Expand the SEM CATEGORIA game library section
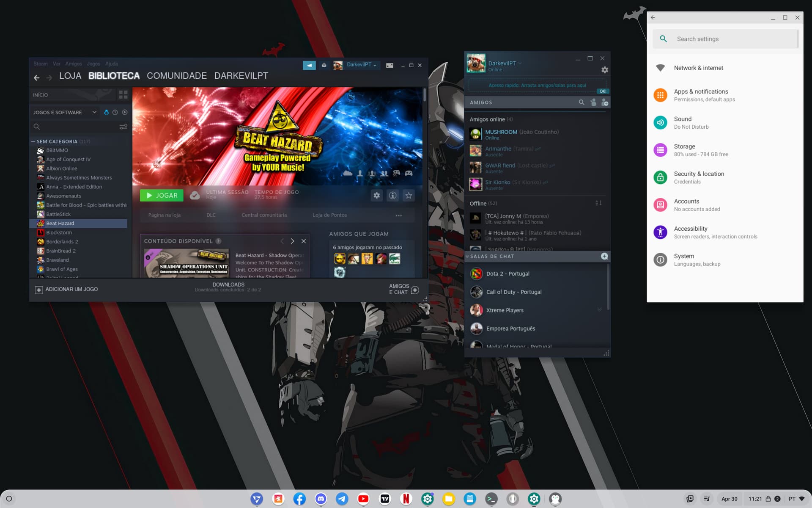 click(x=33, y=141)
